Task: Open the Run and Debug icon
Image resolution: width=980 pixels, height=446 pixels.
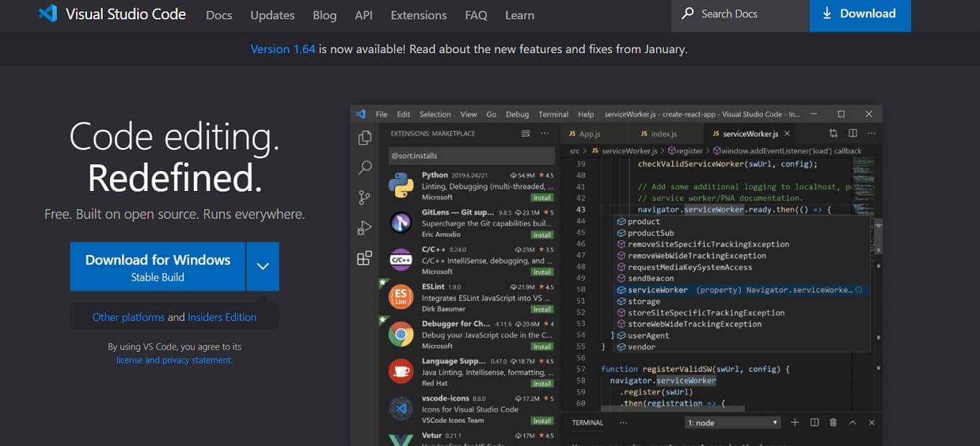Action: [x=364, y=227]
